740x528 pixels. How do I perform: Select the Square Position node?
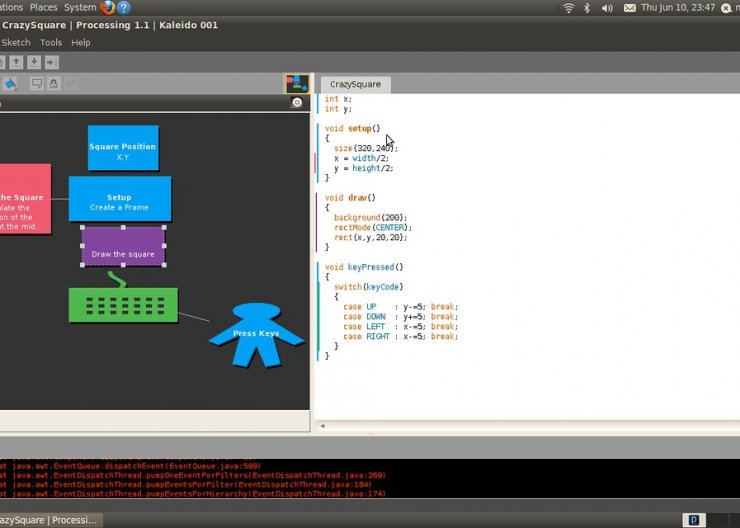point(123,148)
